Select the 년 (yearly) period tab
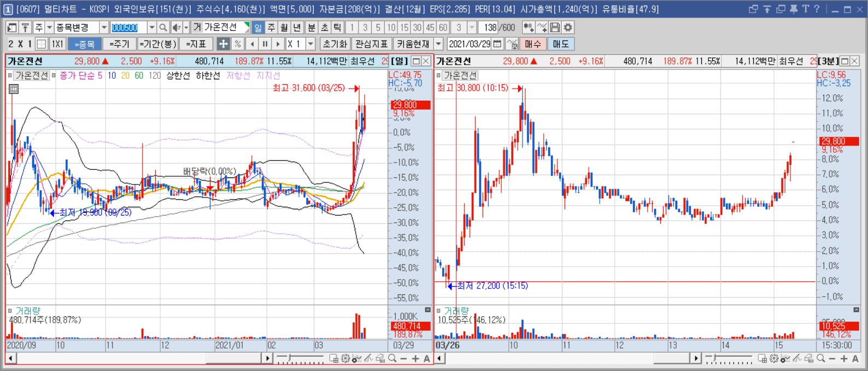The height and width of the screenshot is (371, 868). point(297,27)
